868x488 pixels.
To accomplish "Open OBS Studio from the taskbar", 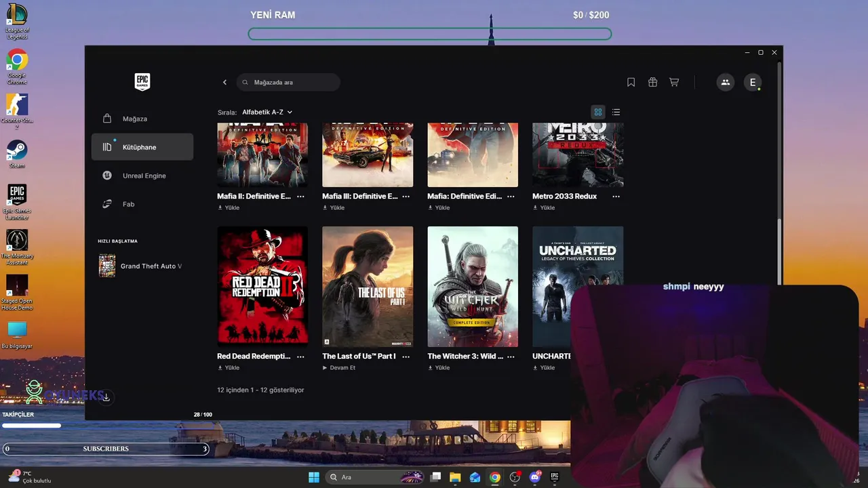I will click(515, 477).
